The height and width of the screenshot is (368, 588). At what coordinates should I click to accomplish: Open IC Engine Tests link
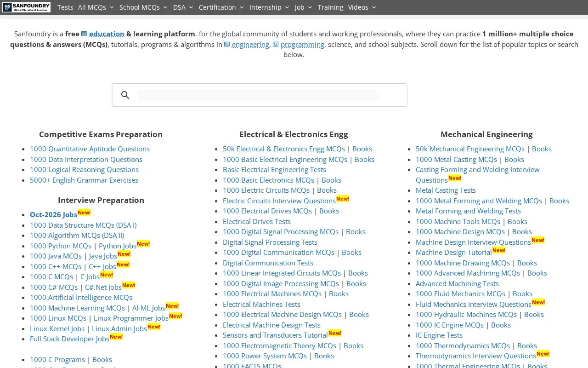(x=439, y=335)
